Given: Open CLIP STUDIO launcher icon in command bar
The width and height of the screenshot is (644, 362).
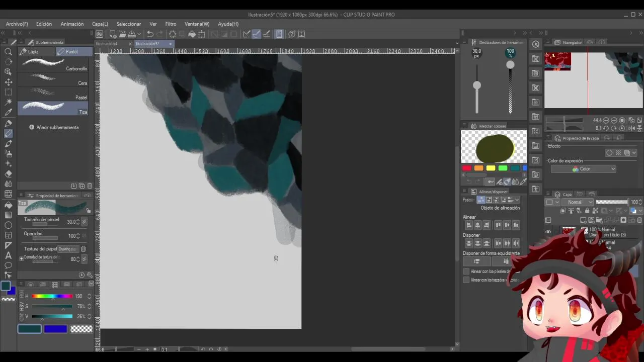Looking at the screenshot, I should click(100, 34).
